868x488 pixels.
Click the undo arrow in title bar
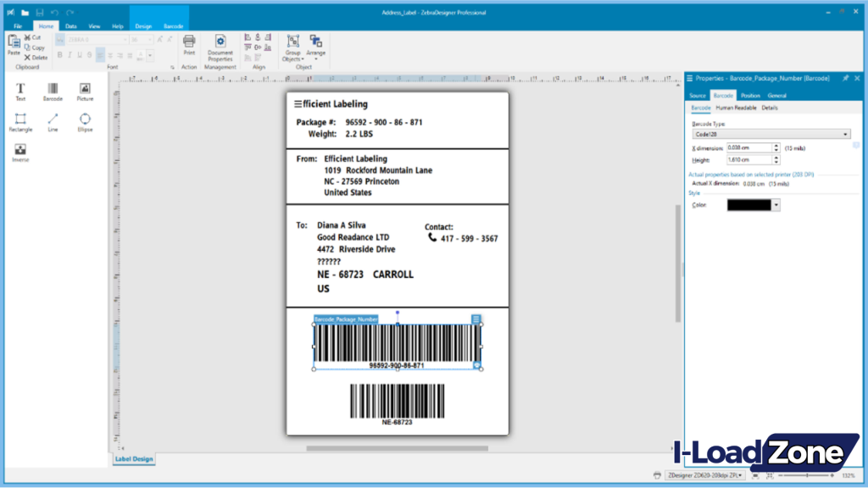tap(54, 12)
